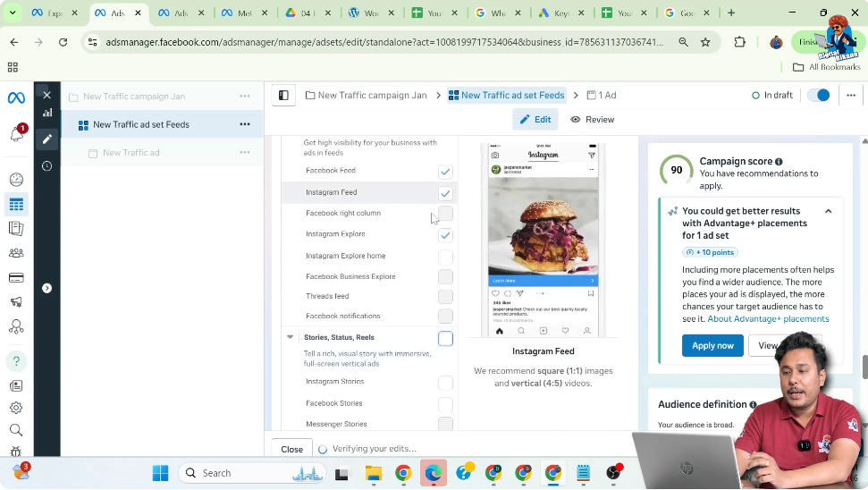Click Instagram Feed preview thumbnail

pyautogui.click(x=543, y=240)
